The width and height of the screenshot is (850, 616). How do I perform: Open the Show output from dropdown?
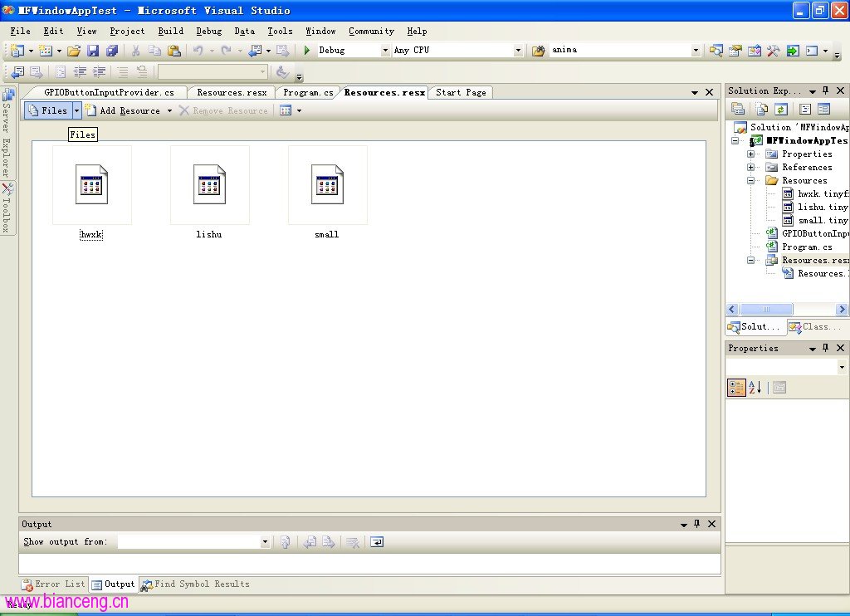point(265,542)
